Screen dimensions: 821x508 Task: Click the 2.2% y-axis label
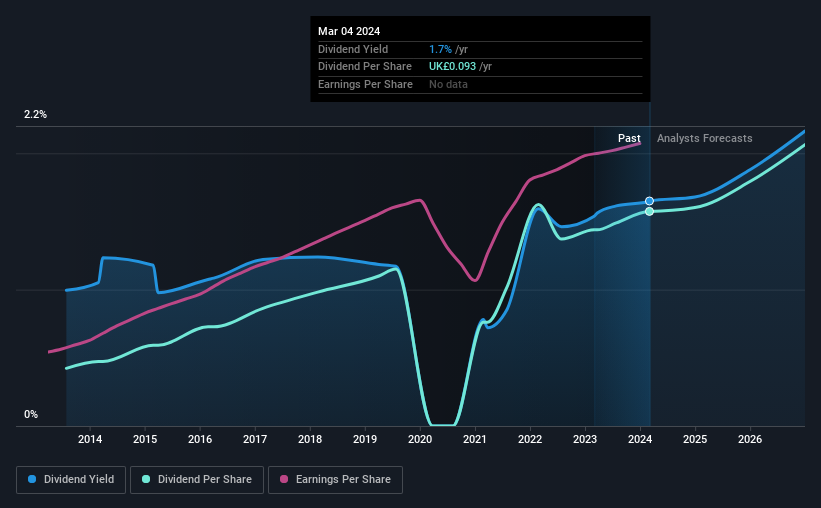[x=36, y=115]
